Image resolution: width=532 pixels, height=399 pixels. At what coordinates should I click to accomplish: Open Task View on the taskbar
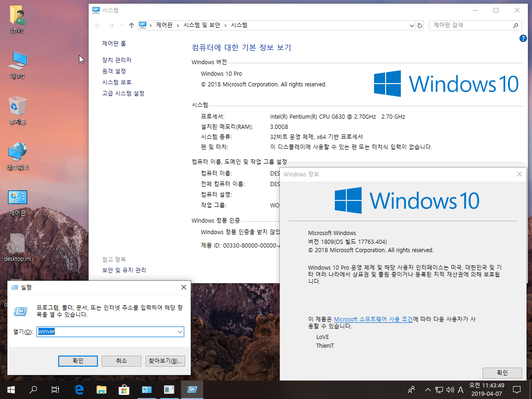coord(55,390)
